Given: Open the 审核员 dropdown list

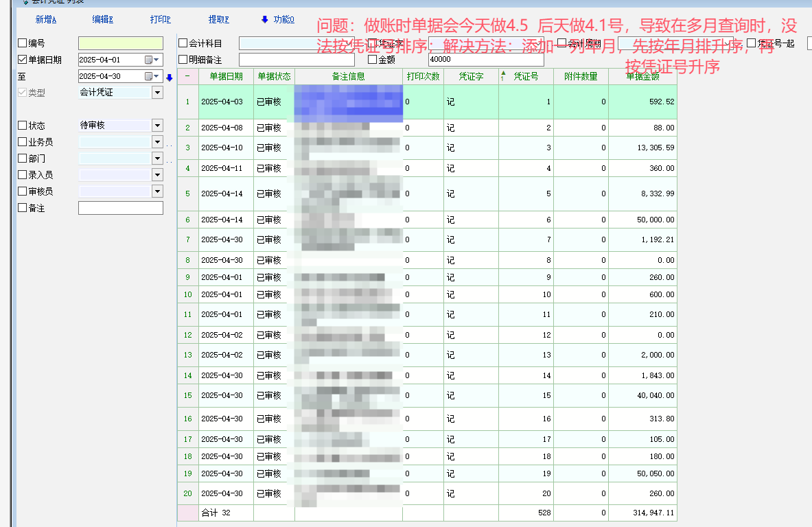Looking at the screenshot, I should click(157, 191).
